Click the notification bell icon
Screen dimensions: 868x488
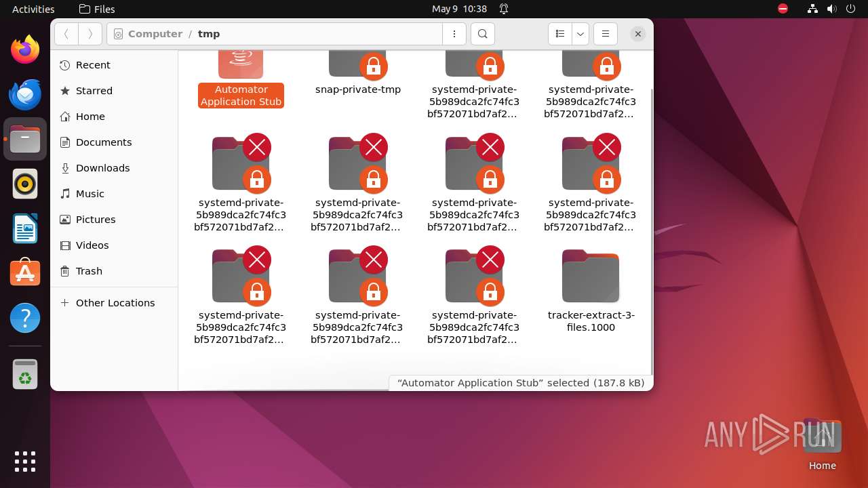504,9
